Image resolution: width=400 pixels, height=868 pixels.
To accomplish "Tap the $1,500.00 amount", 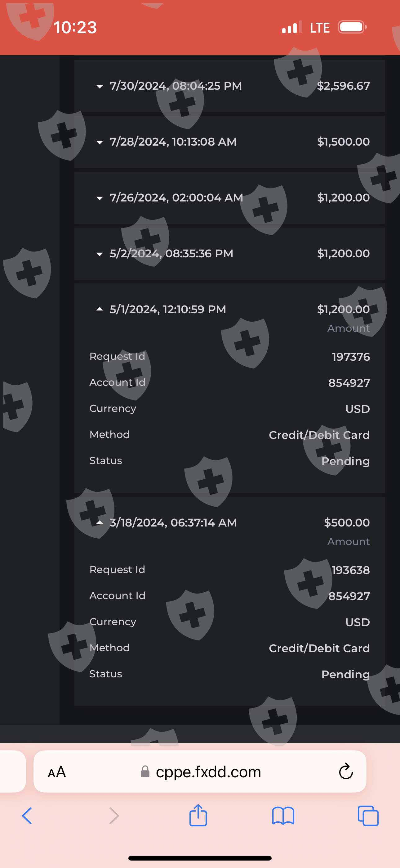I will click(x=343, y=142).
